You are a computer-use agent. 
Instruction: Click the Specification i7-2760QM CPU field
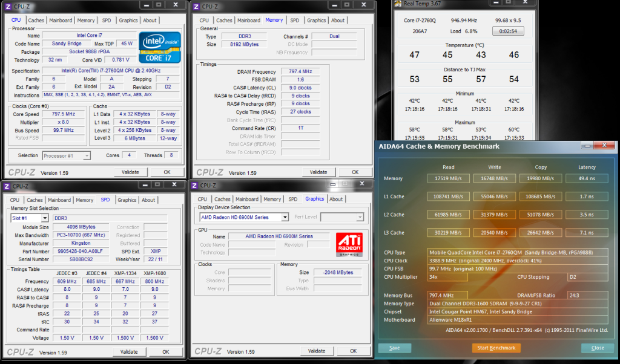[111, 71]
